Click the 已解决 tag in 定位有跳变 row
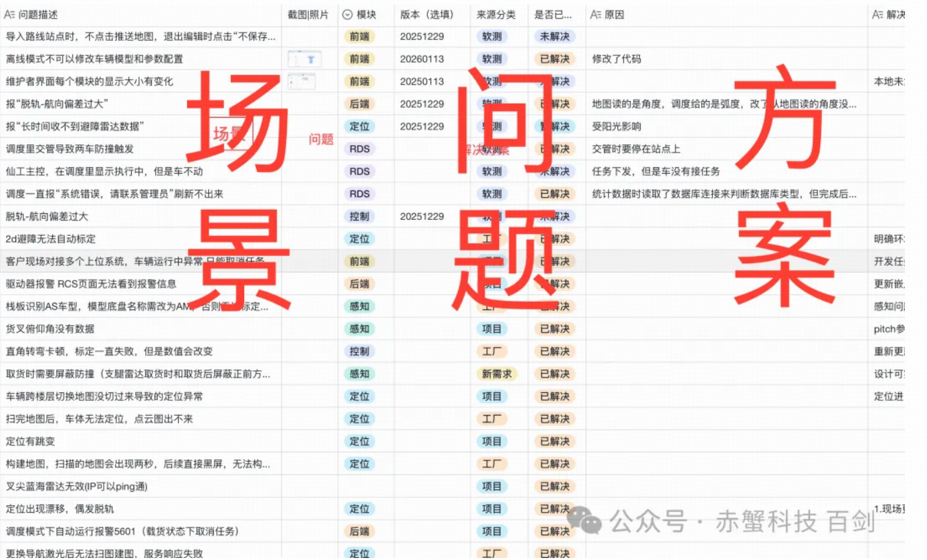Screen dimensions: 927x560 click(554, 442)
